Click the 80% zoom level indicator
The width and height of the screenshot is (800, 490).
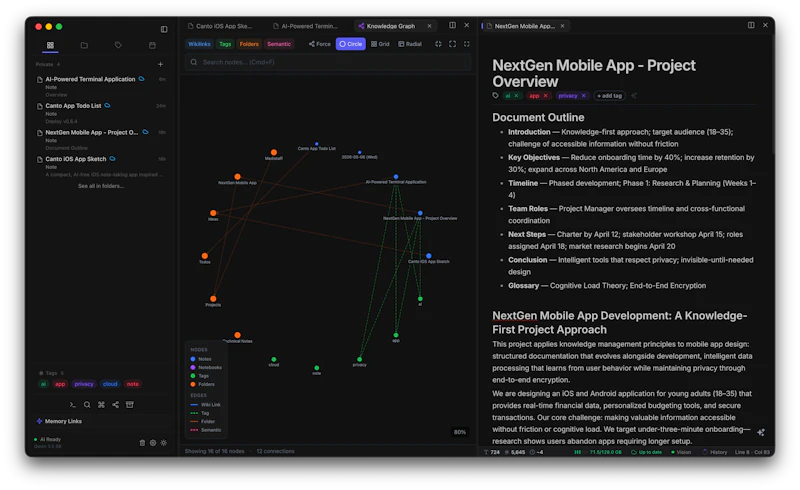[x=460, y=432]
